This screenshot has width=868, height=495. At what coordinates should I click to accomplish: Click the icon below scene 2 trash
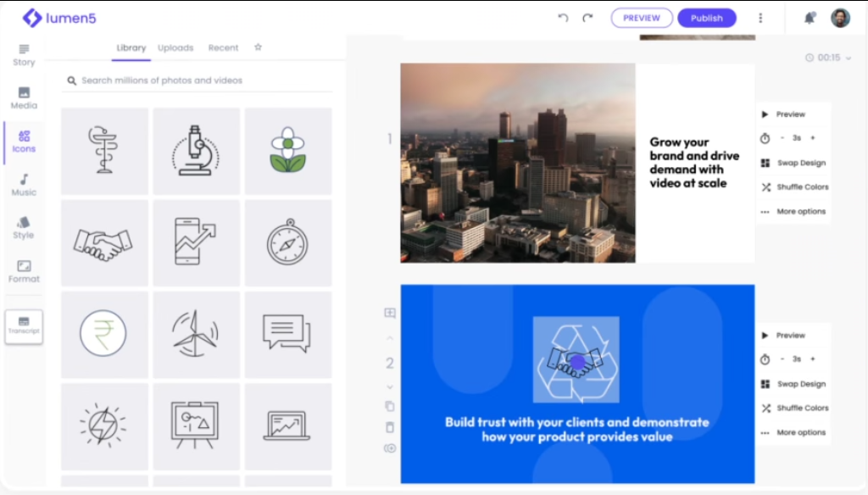pyautogui.click(x=390, y=448)
